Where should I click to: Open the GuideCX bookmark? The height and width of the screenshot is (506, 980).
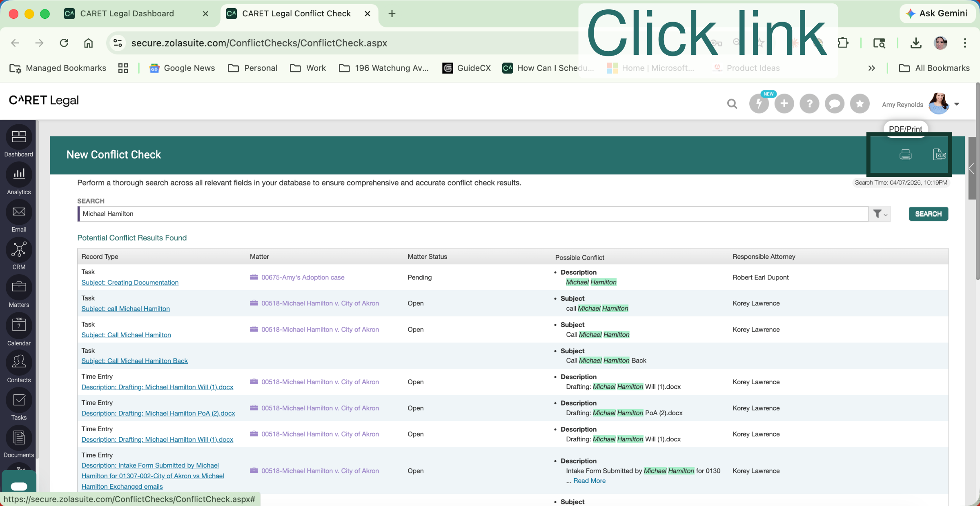click(467, 68)
